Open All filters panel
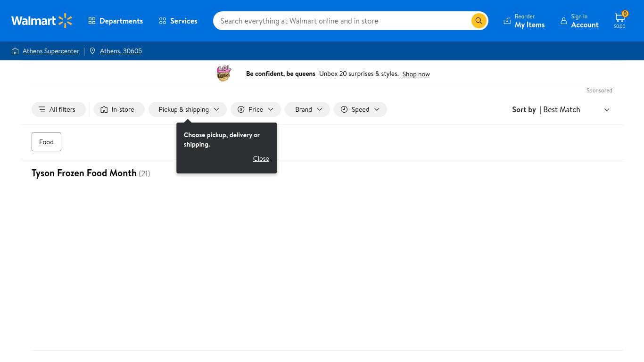This screenshot has width=644, height=362. [x=58, y=109]
